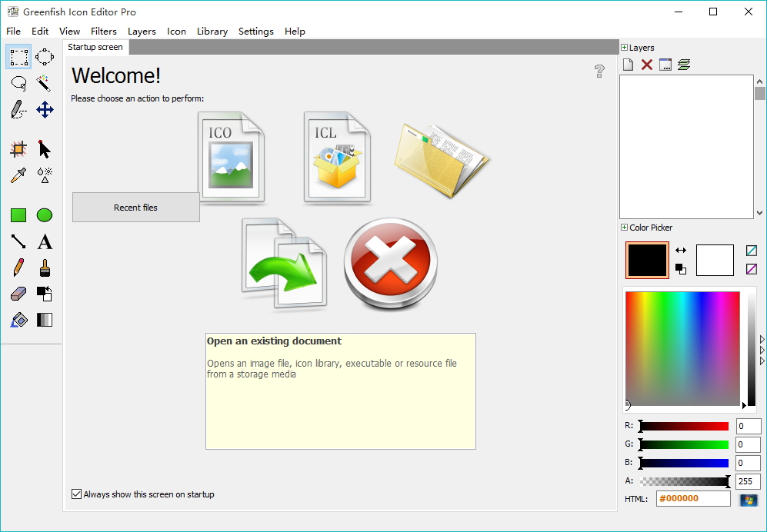Select the Hot Spot pointer tool
This screenshot has width=767, height=532.
[x=45, y=149]
